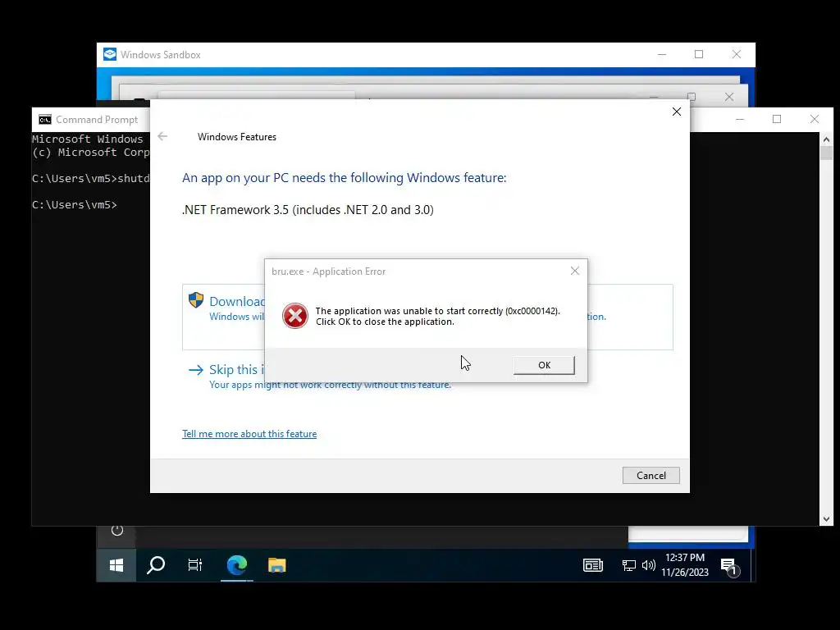Minimize the Command Prompt window
This screenshot has height=630, width=840.
point(740,119)
